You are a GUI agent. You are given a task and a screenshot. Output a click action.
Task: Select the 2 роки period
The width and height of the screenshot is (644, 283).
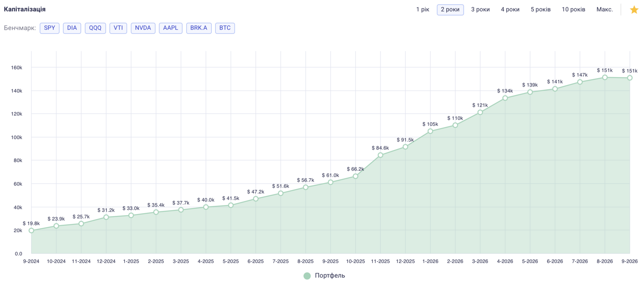[450, 10]
